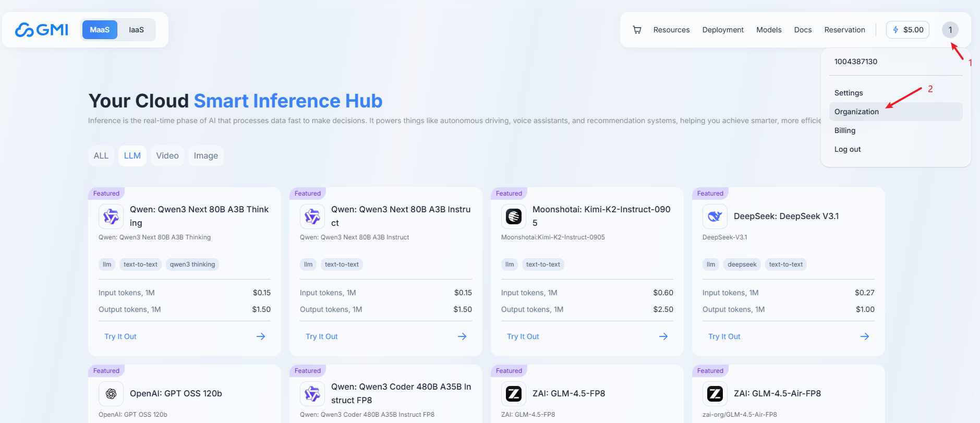Filter models by Video
Image resolution: width=980 pixels, height=423 pixels.
pyautogui.click(x=167, y=155)
